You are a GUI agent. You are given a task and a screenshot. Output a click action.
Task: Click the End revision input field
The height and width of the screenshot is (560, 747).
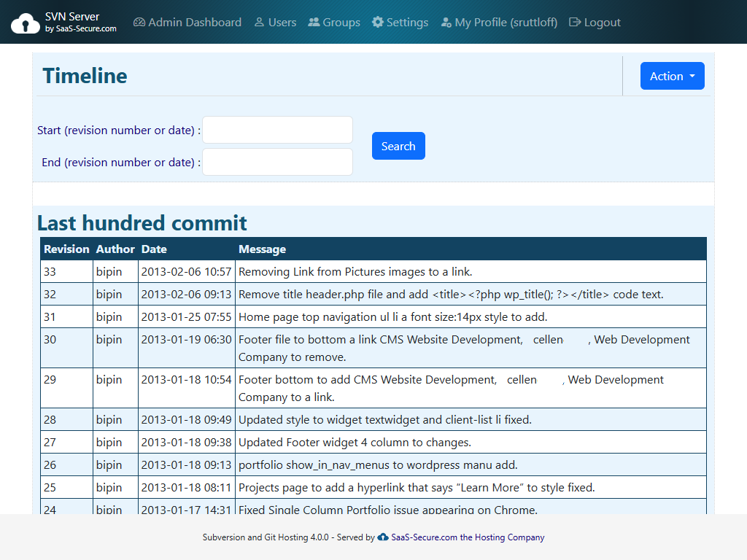277,161
